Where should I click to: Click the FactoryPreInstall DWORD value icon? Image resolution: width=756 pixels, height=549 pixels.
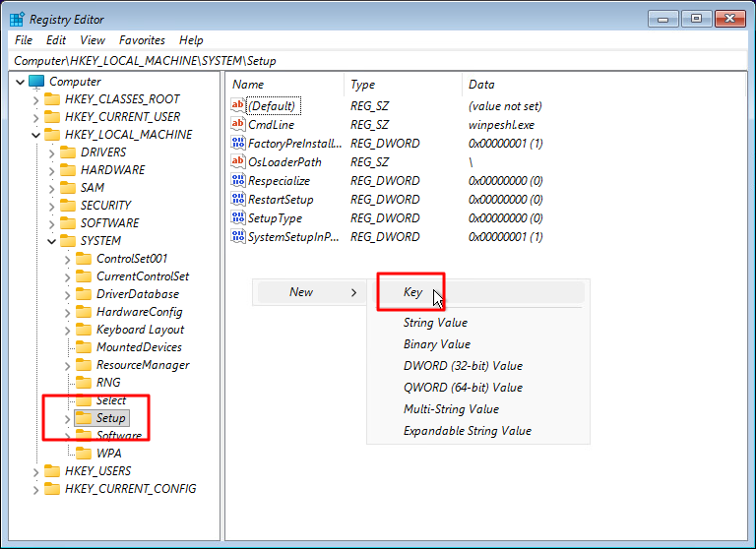point(237,144)
